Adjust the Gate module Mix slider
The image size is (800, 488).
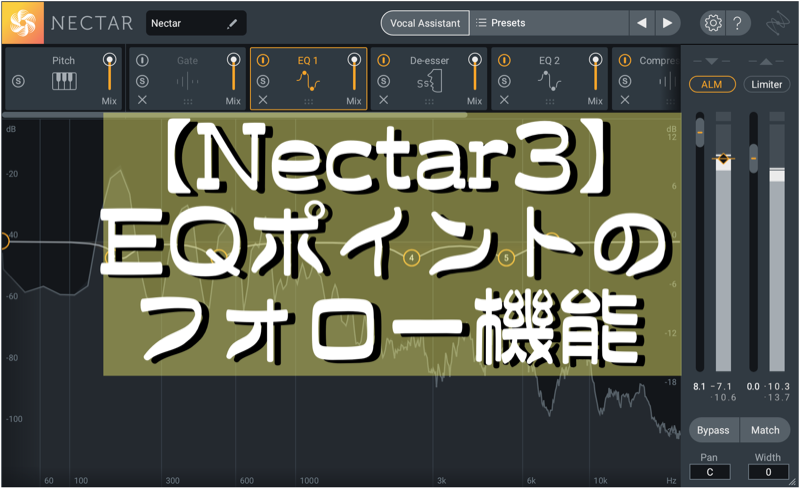(x=233, y=72)
